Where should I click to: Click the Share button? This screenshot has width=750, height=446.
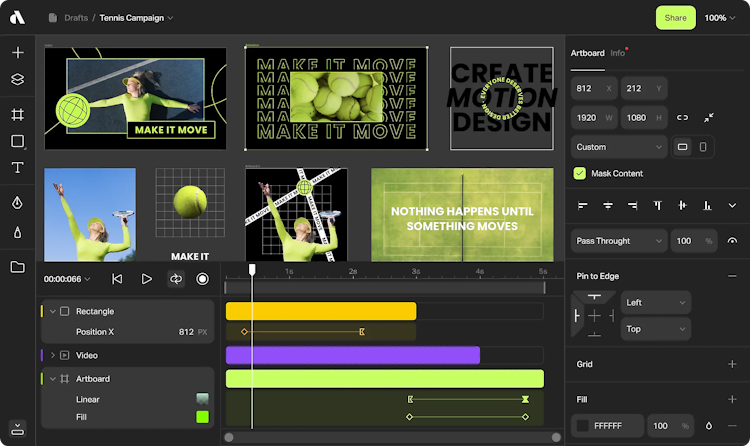point(675,18)
